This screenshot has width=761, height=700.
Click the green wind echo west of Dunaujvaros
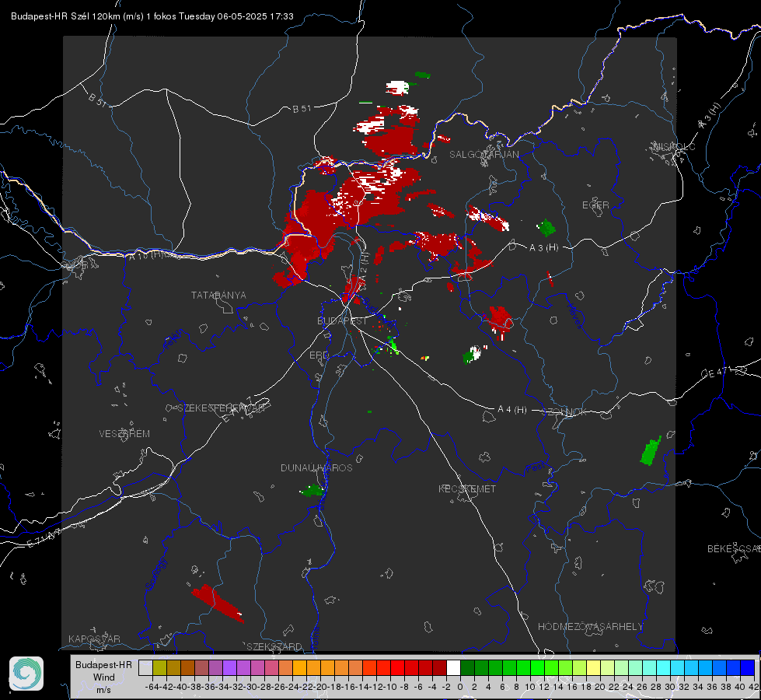(312, 491)
